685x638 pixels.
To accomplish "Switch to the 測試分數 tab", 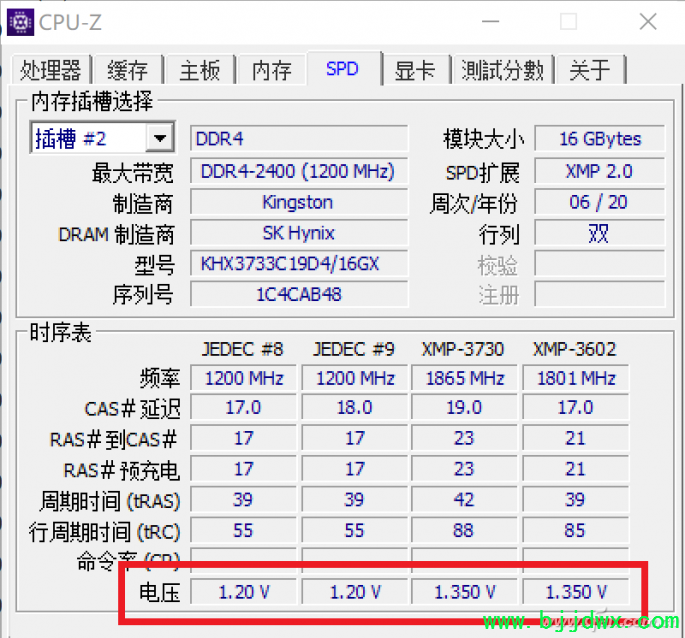I will tap(503, 70).
